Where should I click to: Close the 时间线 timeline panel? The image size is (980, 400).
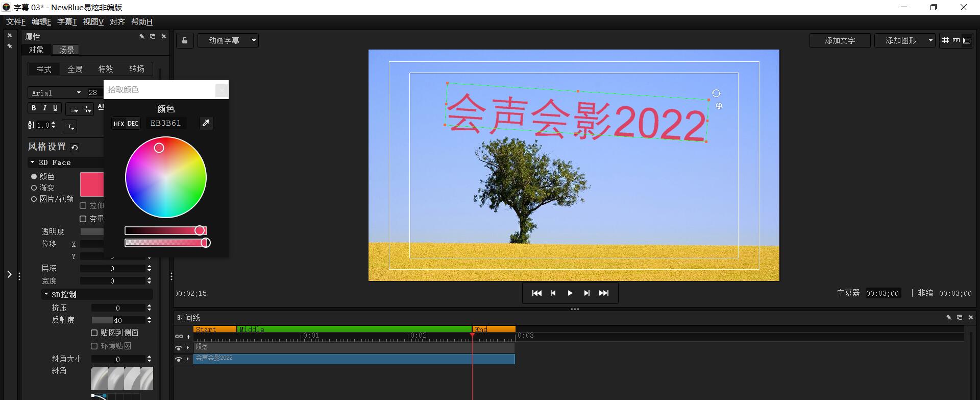point(971,317)
